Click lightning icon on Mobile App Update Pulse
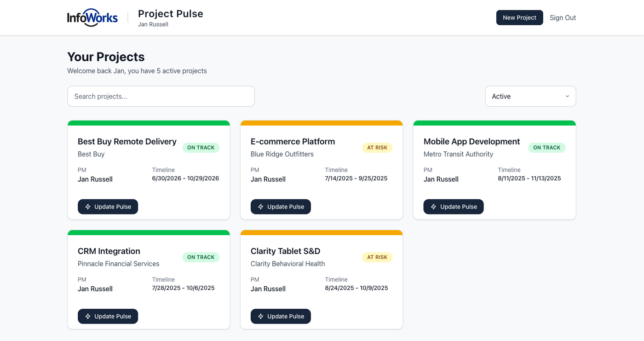The image size is (644, 341). tap(434, 207)
